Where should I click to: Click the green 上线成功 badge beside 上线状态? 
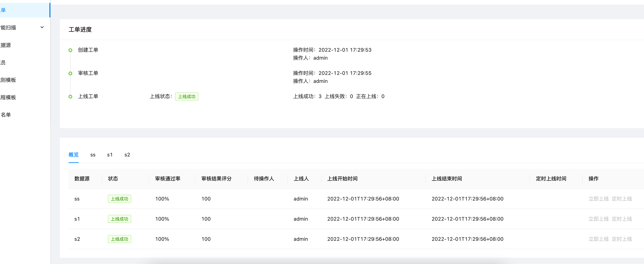point(187,96)
